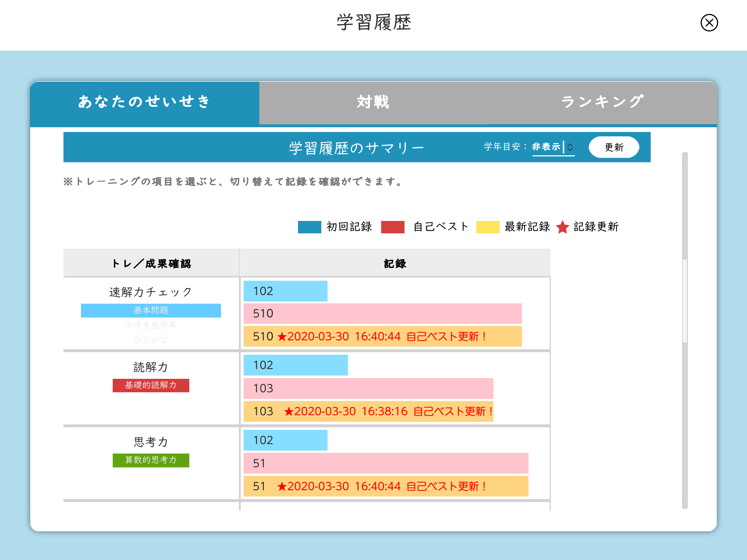Click the ※トレーニングの項目を選ぶと note text
The height and width of the screenshot is (560, 747).
tap(233, 182)
